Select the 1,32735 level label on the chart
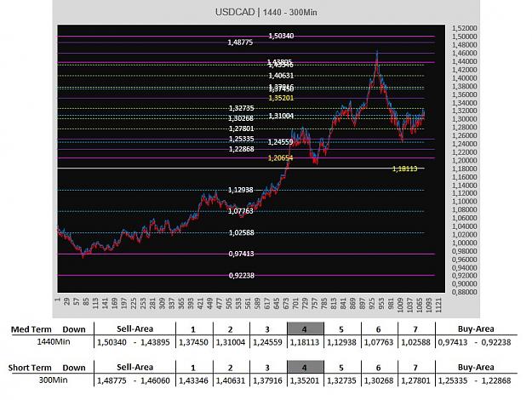 point(241,108)
